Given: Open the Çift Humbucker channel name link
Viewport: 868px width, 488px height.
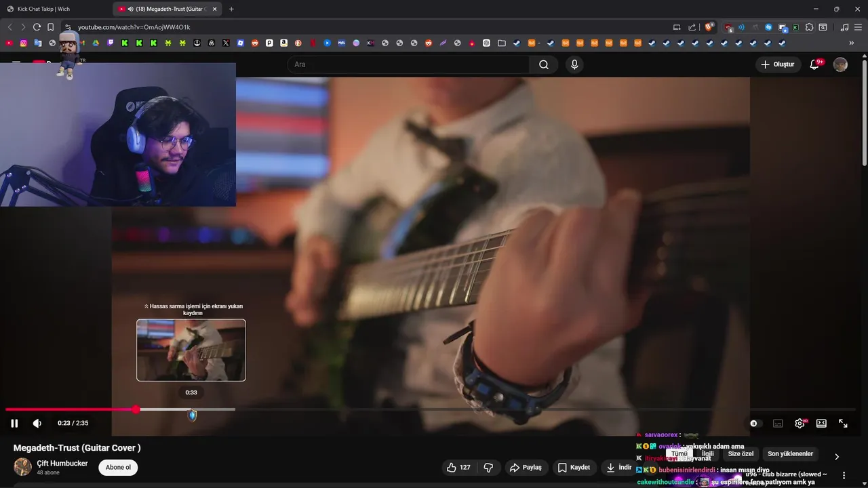Looking at the screenshot, I should (62, 463).
